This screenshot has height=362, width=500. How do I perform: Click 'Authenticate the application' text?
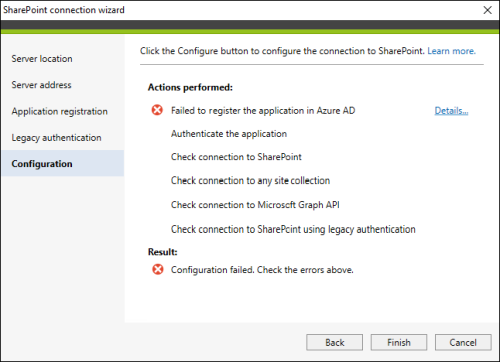[229, 134]
